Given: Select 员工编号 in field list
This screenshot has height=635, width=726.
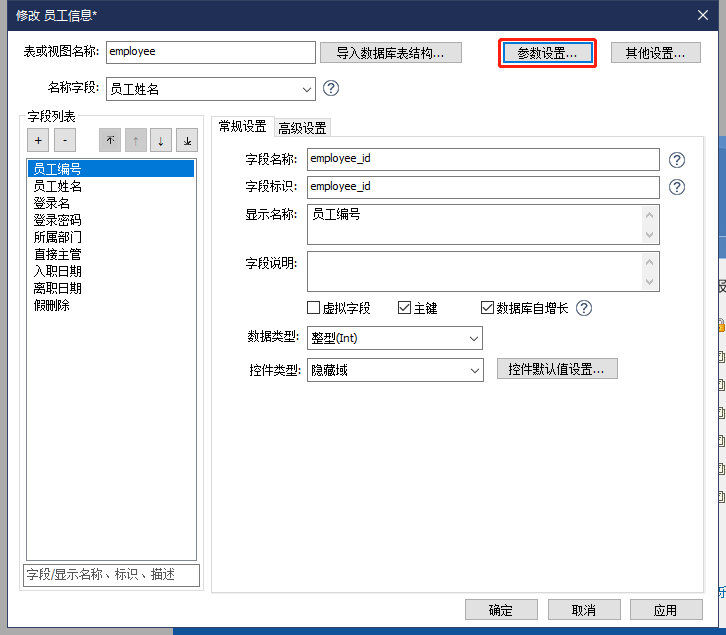Looking at the screenshot, I should click(x=111, y=169).
